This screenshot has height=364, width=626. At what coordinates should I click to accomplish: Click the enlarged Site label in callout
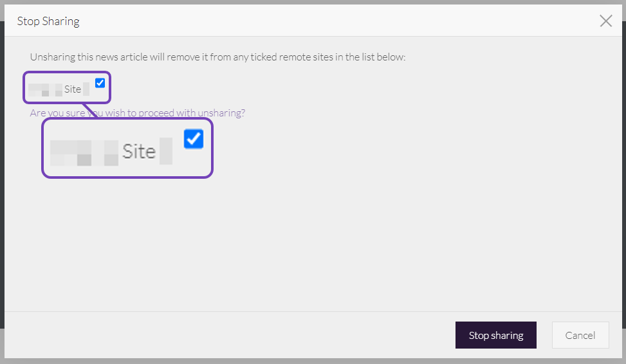139,151
